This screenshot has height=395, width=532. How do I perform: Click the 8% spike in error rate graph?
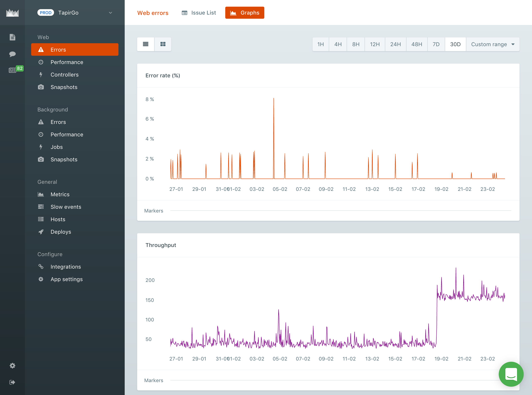[274, 99]
